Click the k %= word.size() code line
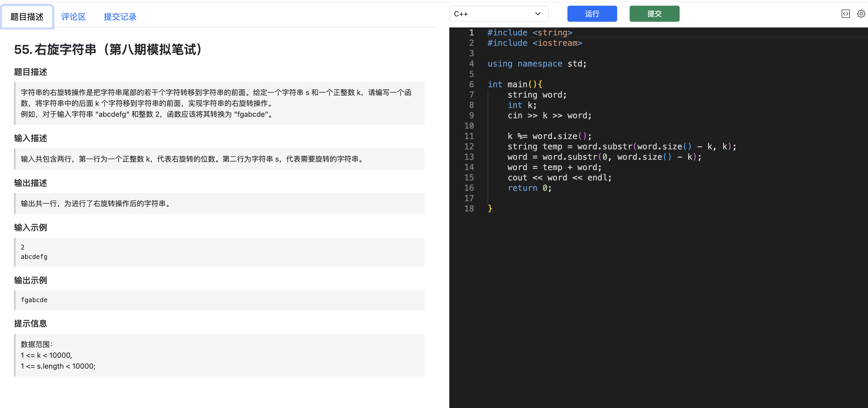 549,136
